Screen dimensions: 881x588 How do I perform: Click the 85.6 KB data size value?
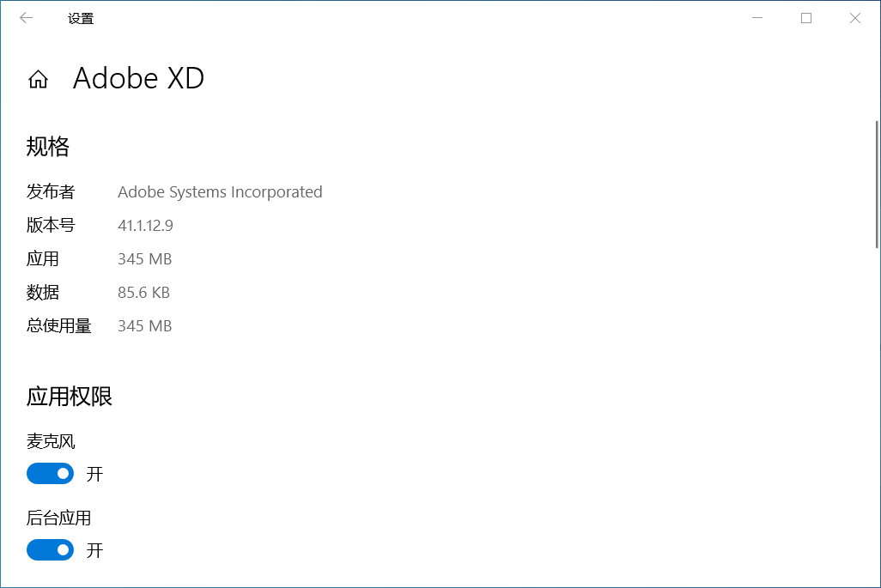[143, 292]
